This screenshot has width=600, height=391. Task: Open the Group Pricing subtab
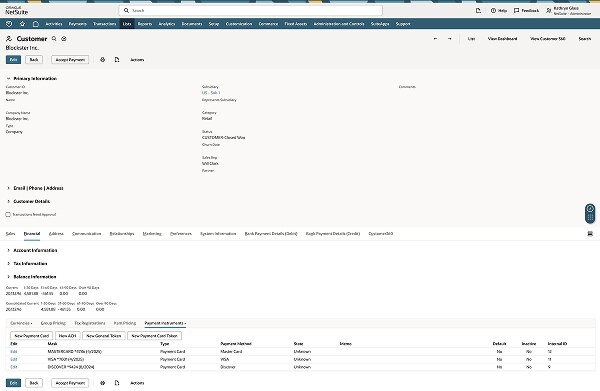point(53,323)
